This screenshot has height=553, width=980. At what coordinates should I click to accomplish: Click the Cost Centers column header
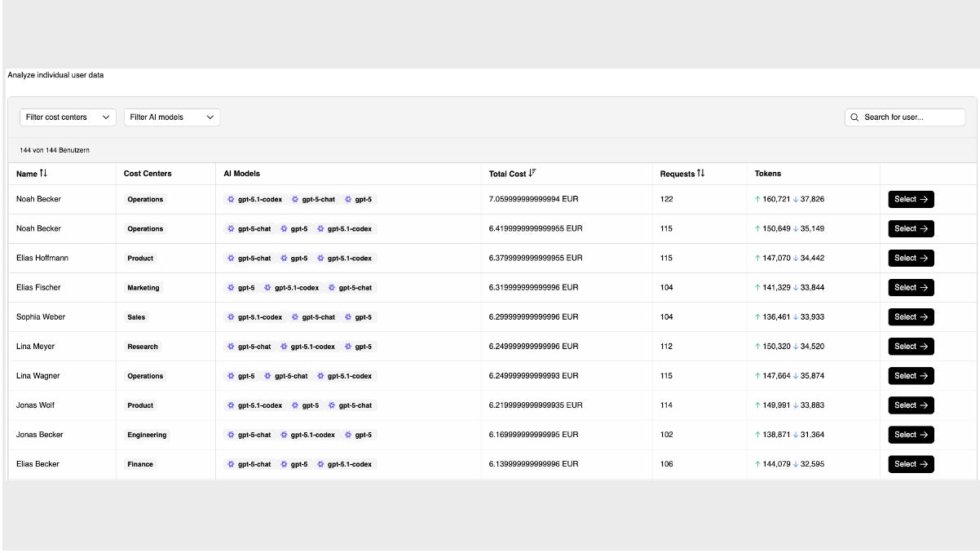(x=148, y=174)
